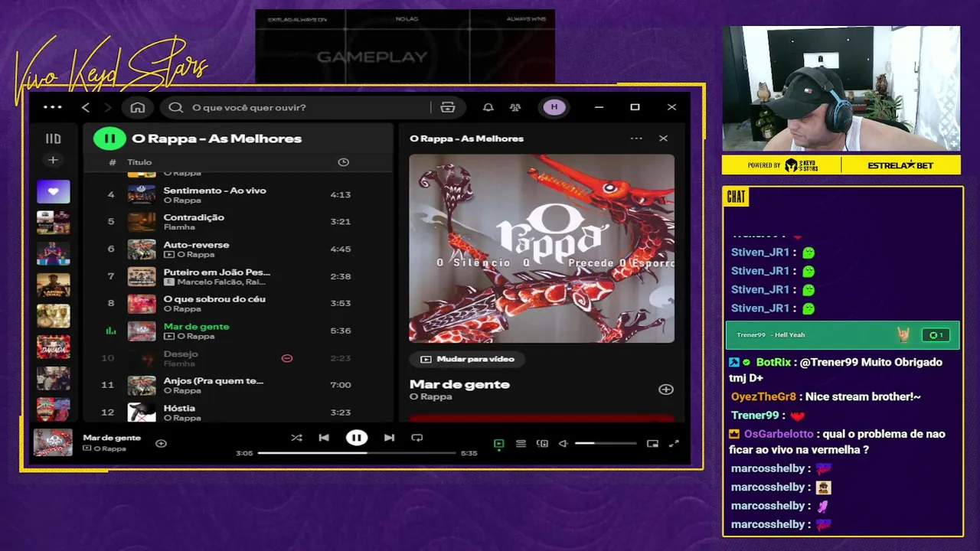This screenshot has height=551, width=980.
Task: Add song to library via side panel plus
Action: pos(666,390)
